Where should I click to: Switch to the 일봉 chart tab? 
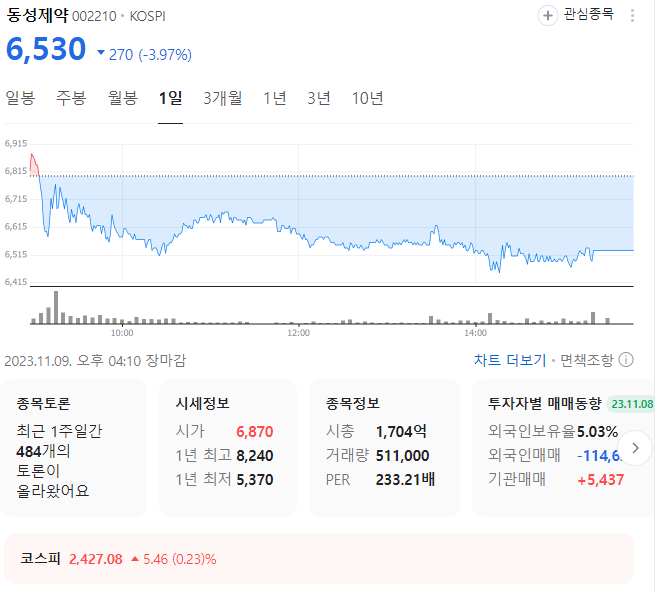pos(20,98)
